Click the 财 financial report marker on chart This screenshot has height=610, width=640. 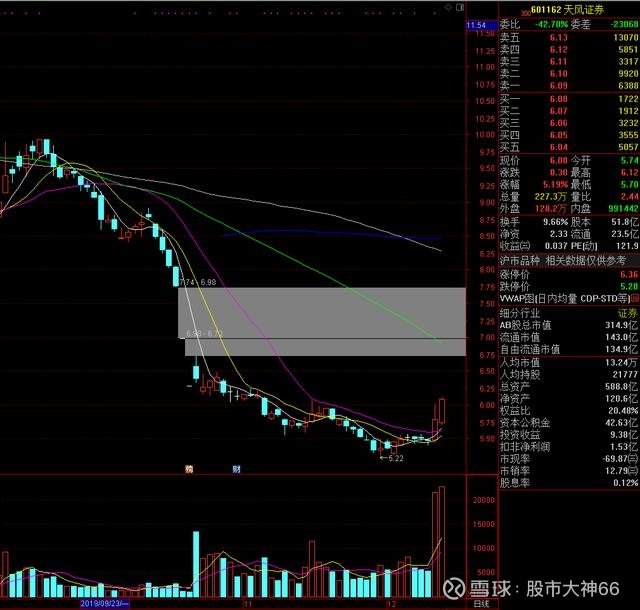click(236, 469)
